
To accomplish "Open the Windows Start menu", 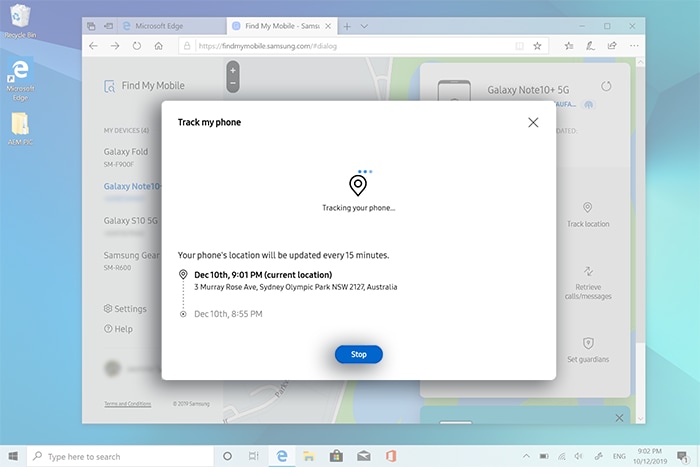I will coord(13,456).
